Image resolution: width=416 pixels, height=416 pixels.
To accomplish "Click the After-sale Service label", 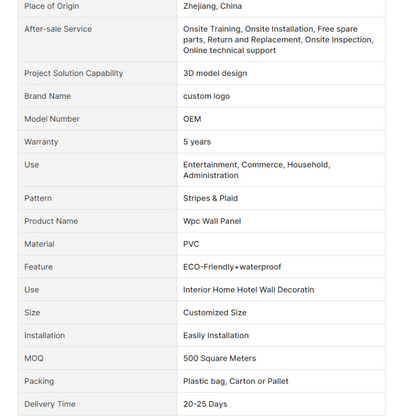I will 58,29.
